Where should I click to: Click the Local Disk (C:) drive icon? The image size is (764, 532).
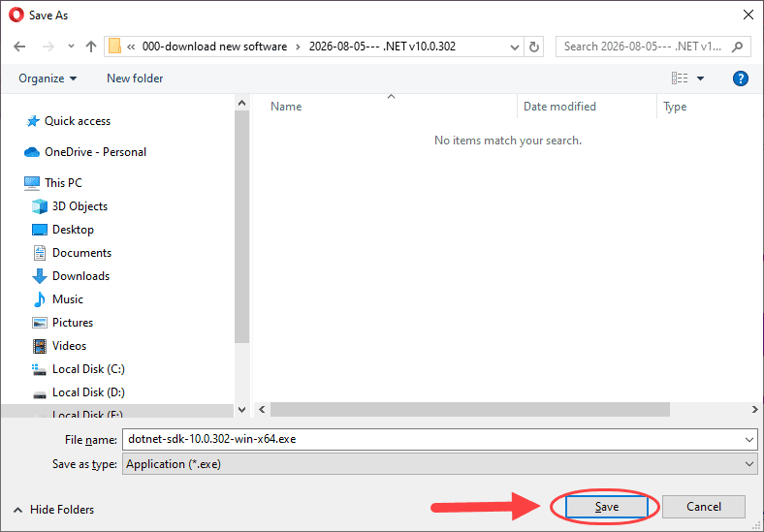(39, 370)
